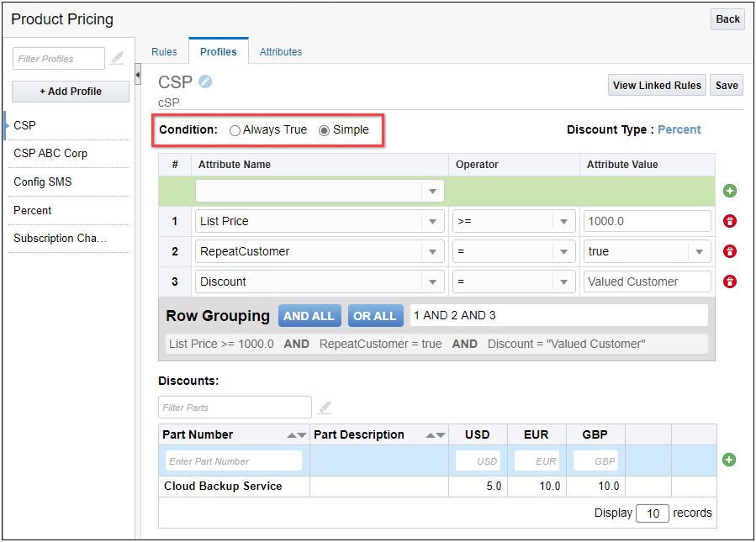
Task: Select the Always True condition radio button
Action: (235, 129)
